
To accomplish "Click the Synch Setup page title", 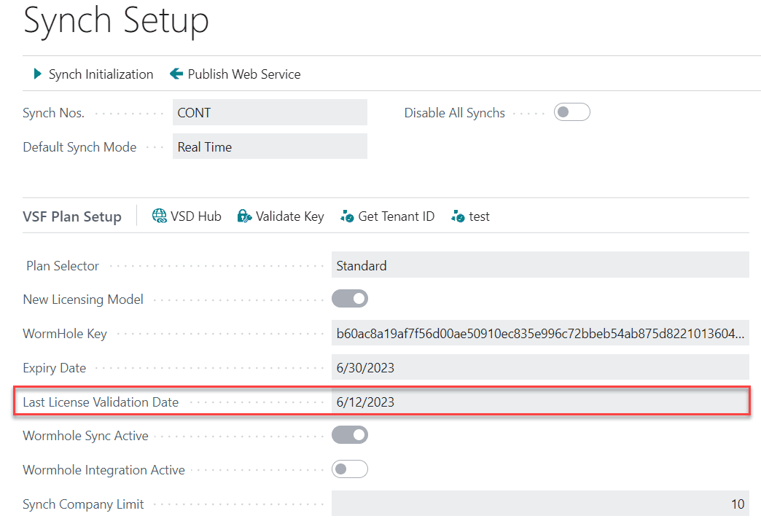I will coord(116,21).
